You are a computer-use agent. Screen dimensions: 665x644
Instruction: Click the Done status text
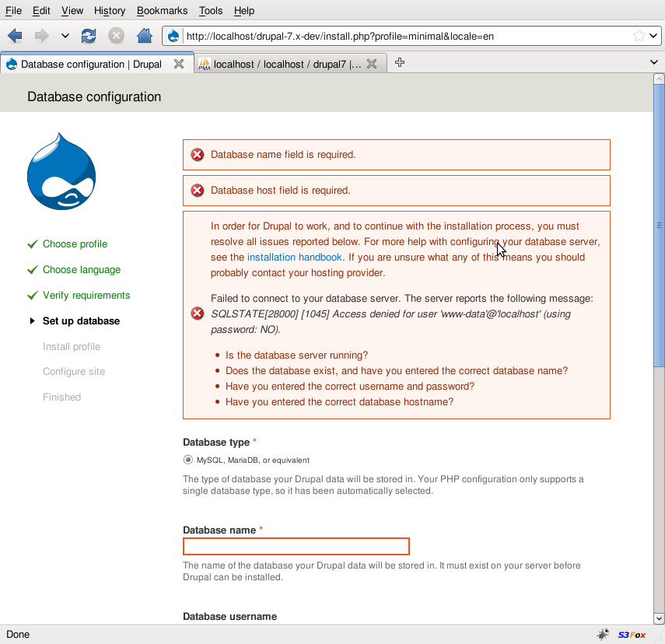point(18,634)
